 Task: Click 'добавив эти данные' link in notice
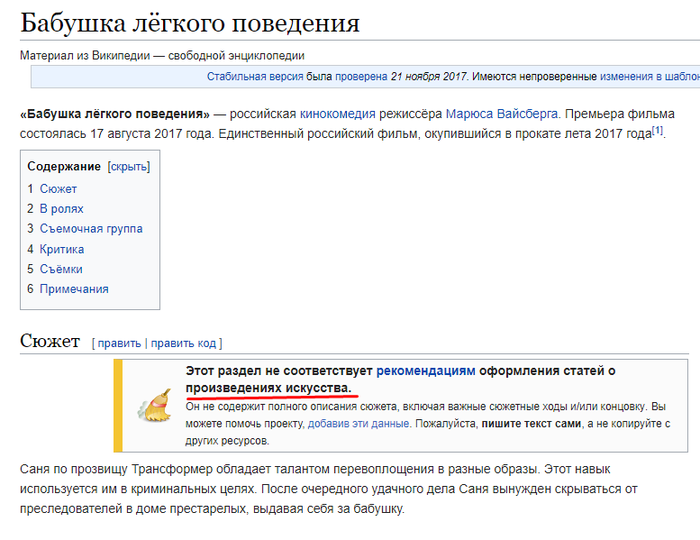(x=358, y=424)
